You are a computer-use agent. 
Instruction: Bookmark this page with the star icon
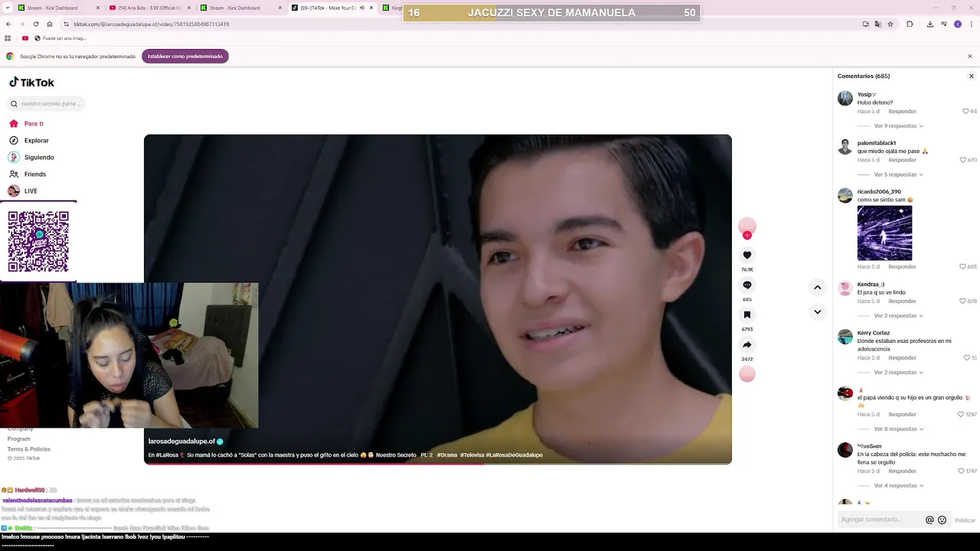(x=890, y=24)
